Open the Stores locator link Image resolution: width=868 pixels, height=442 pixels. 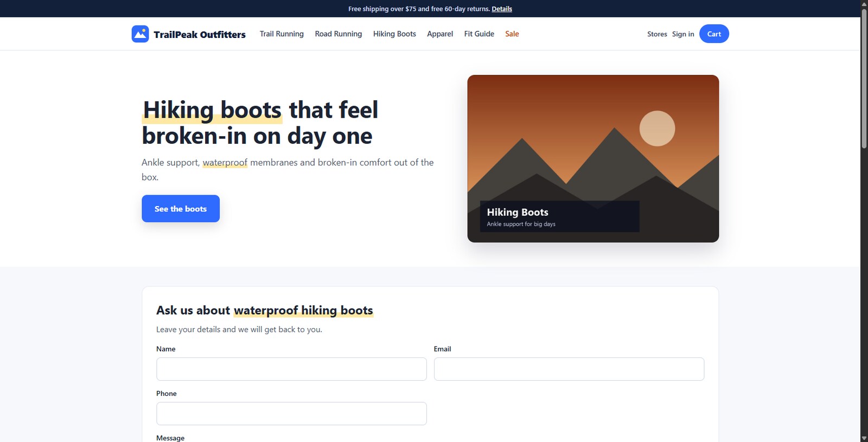[x=657, y=34]
